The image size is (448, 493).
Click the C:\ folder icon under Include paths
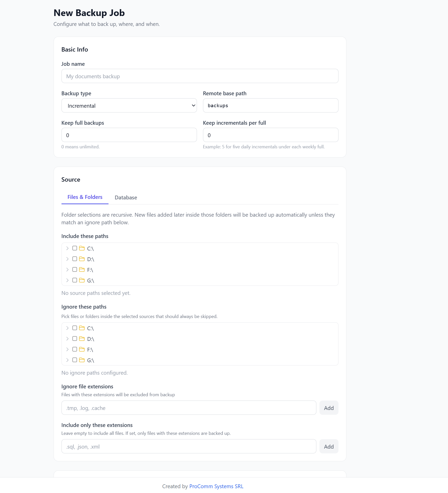tap(82, 248)
